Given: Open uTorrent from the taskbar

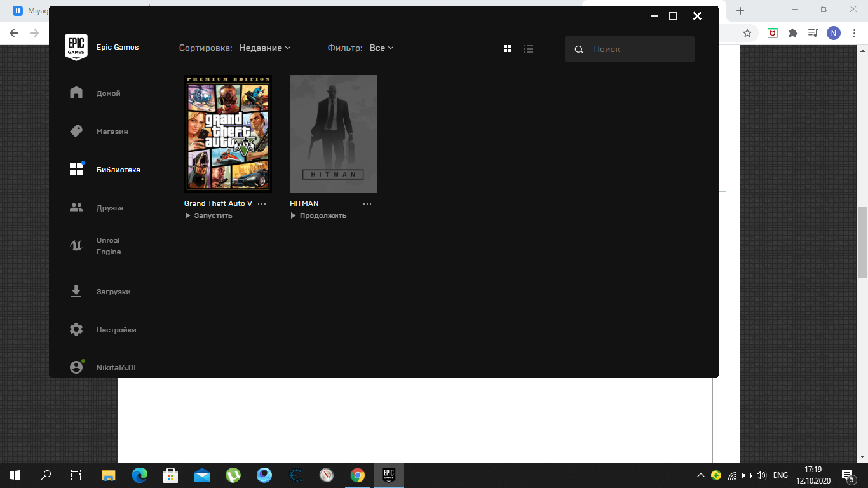Looking at the screenshot, I should 233,475.
